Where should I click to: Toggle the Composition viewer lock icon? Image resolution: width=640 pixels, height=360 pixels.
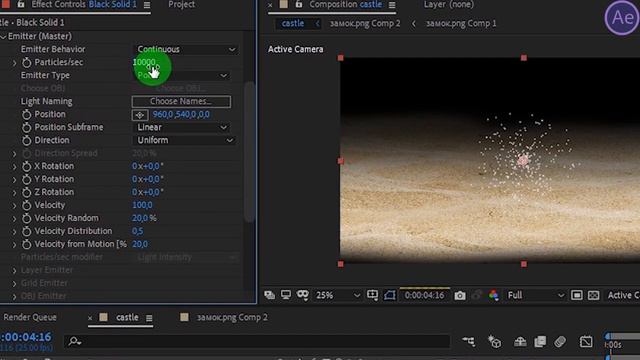[x=299, y=4]
